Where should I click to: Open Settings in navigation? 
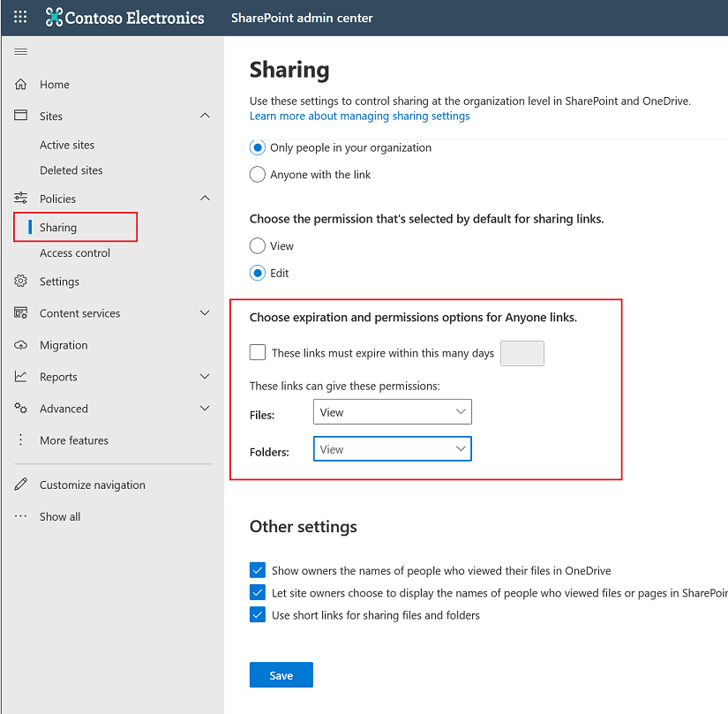pos(59,282)
